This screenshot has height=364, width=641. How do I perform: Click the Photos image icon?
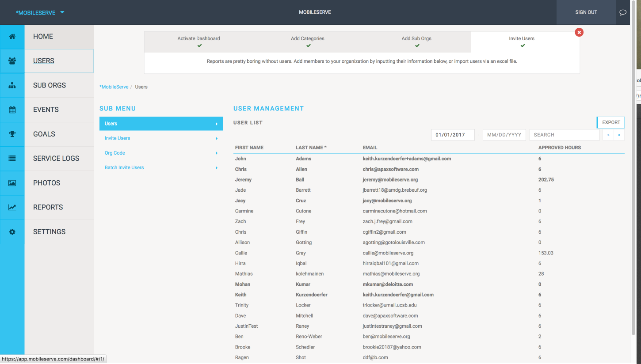(x=12, y=182)
